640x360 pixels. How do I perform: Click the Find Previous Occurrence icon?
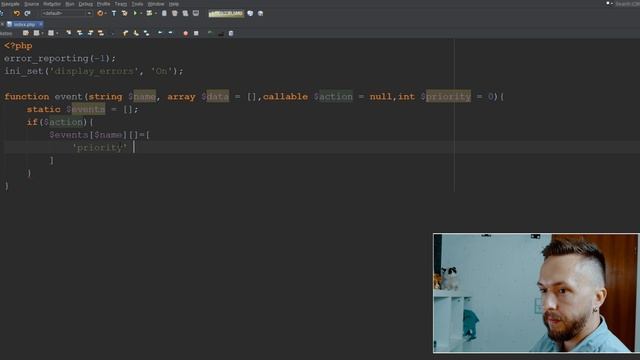(80, 33)
